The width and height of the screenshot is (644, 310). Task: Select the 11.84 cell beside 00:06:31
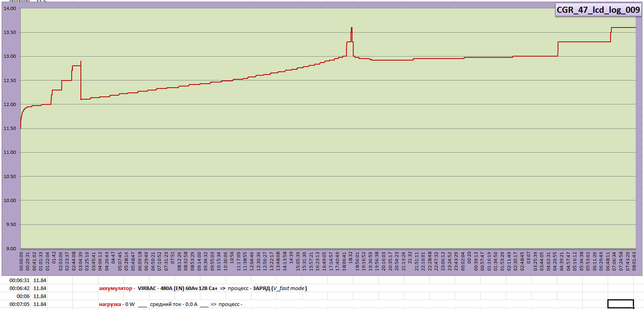coord(40,281)
